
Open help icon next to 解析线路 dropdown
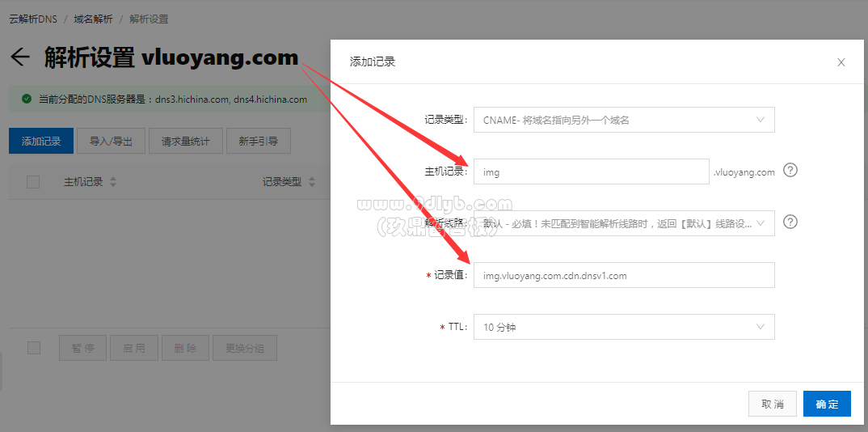point(790,222)
